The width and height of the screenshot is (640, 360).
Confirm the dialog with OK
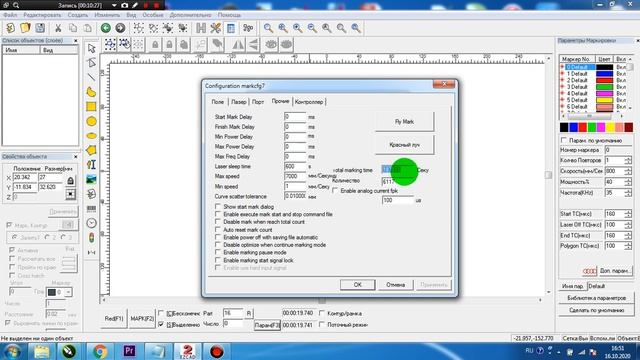(x=358, y=284)
